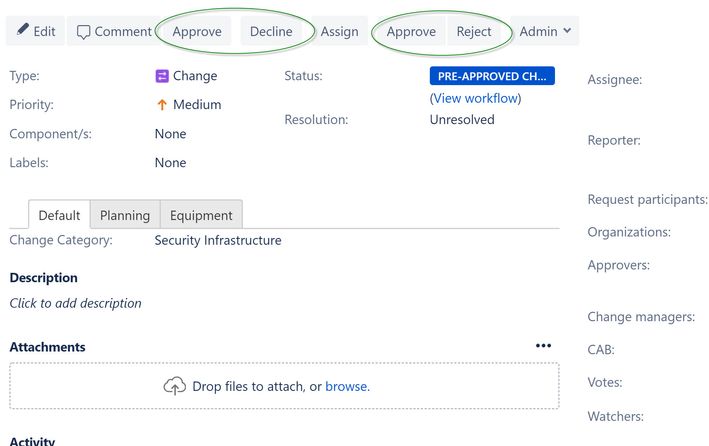Click the Security Infrastructure category value

pyautogui.click(x=218, y=240)
